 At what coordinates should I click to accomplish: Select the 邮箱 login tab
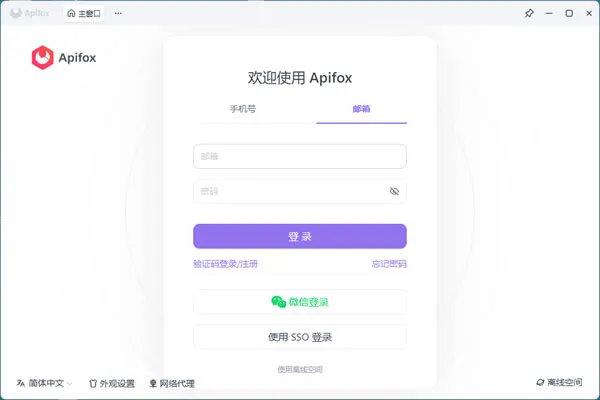pyautogui.click(x=361, y=109)
